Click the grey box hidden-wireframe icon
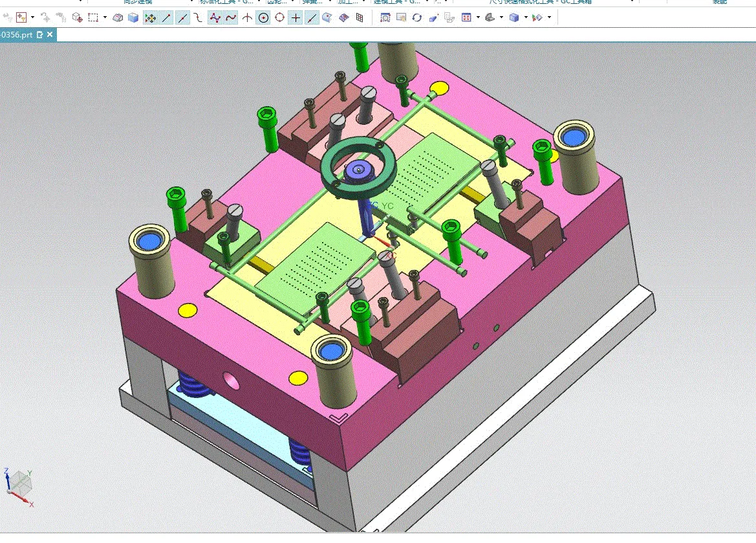Screen dimensions: 756x543 tap(118, 18)
